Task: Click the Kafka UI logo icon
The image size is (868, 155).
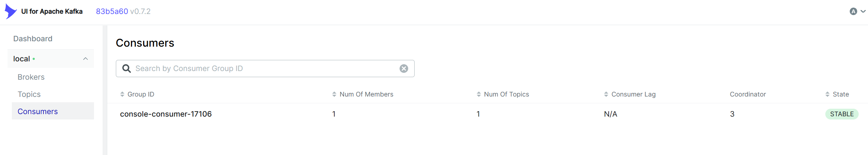Action: coord(10,11)
